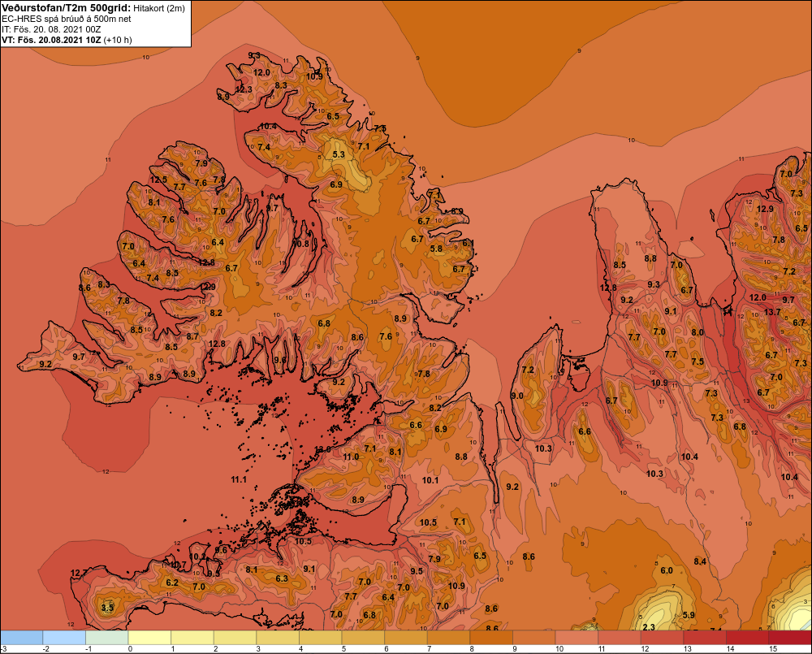Click the legend scale label '0'
This screenshot has height=654, width=812.
coord(130,649)
